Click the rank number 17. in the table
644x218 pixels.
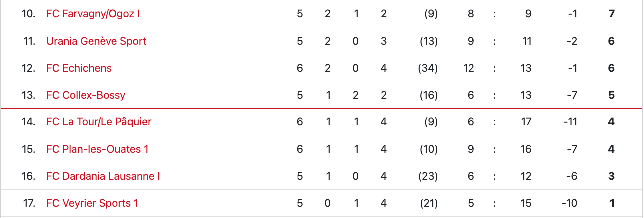tap(29, 203)
